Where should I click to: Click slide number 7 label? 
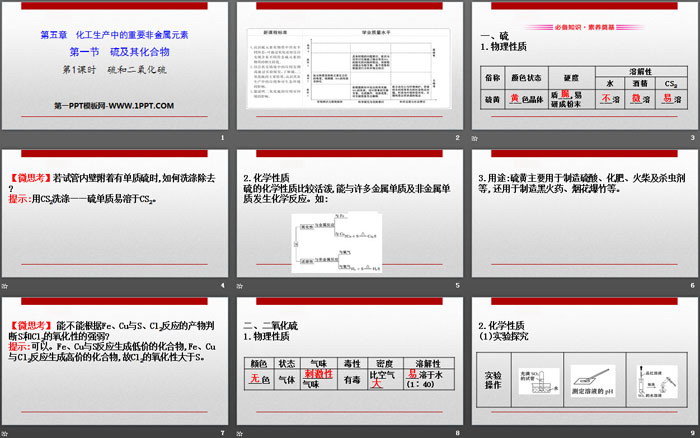[x=222, y=433]
